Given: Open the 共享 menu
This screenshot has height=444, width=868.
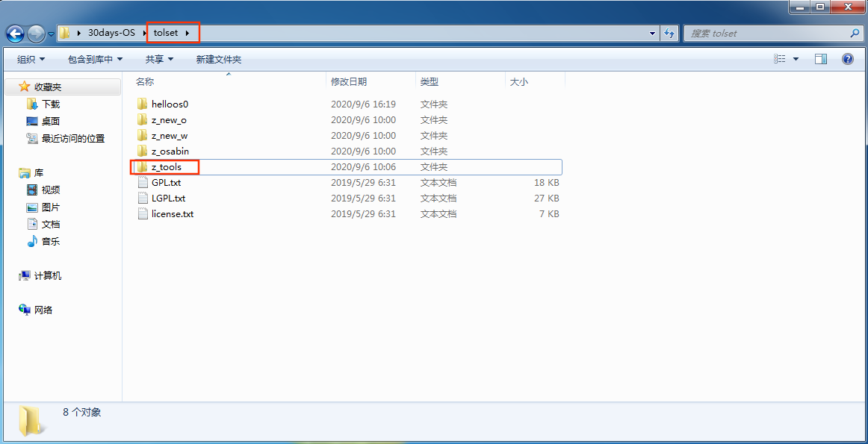Looking at the screenshot, I should click(159, 59).
